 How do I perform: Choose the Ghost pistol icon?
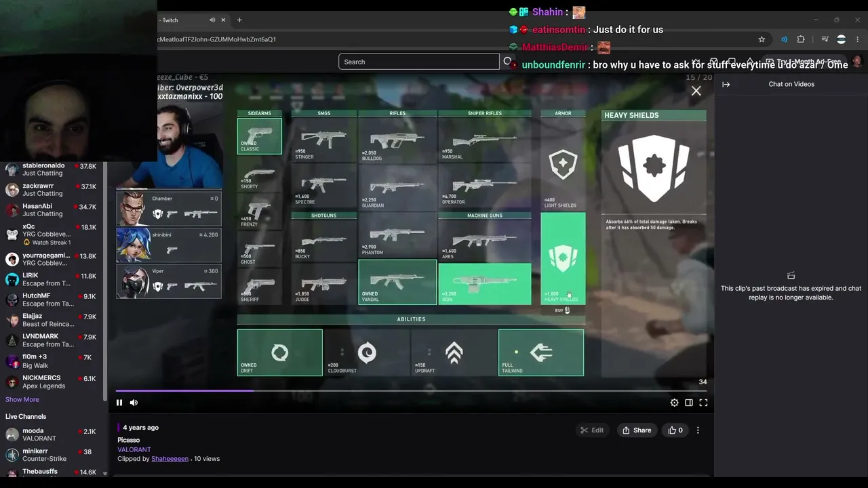click(260, 249)
